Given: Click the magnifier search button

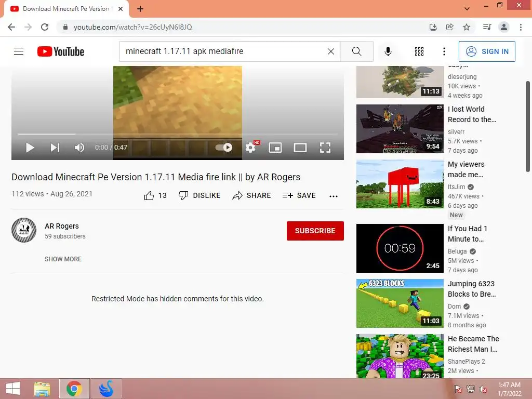Looking at the screenshot, I should pyautogui.click(x=356, y=51).
